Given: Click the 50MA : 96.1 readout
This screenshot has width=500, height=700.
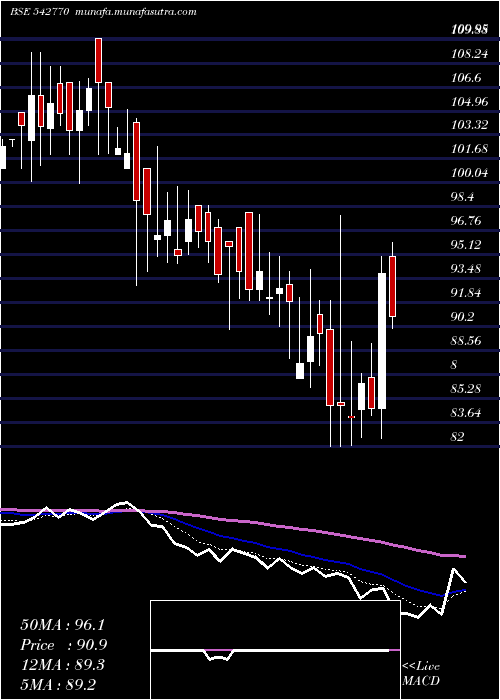Looking at the screenshot, I should click(63, 625).
